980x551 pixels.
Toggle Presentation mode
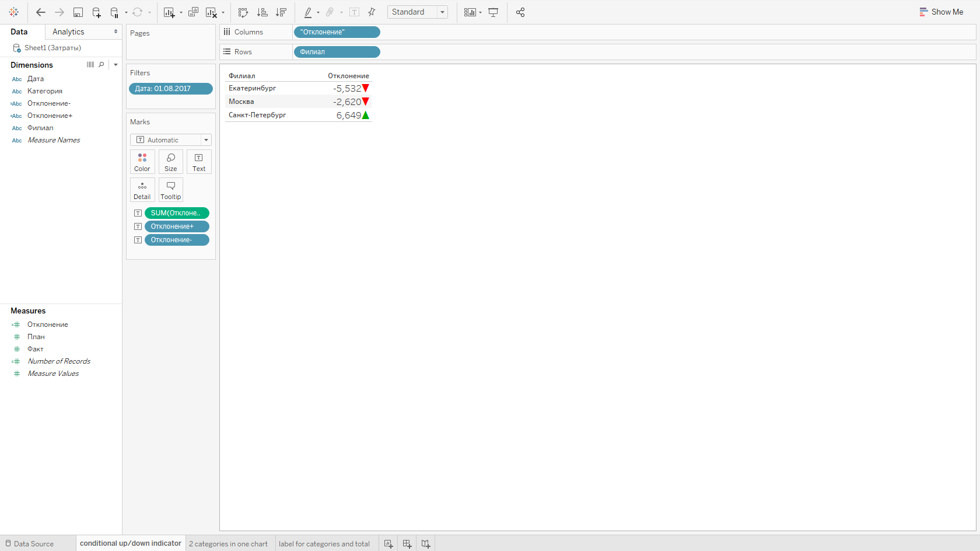pos(493,12)
